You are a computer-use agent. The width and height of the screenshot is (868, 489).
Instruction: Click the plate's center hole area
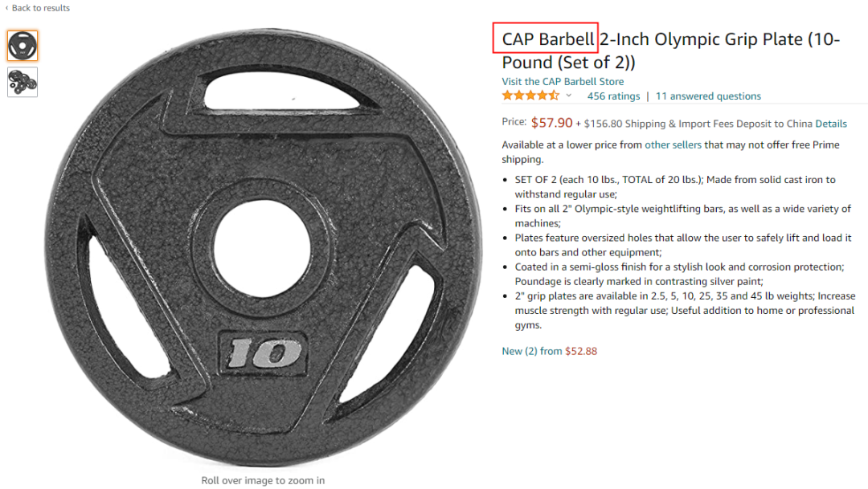point(262,248)
